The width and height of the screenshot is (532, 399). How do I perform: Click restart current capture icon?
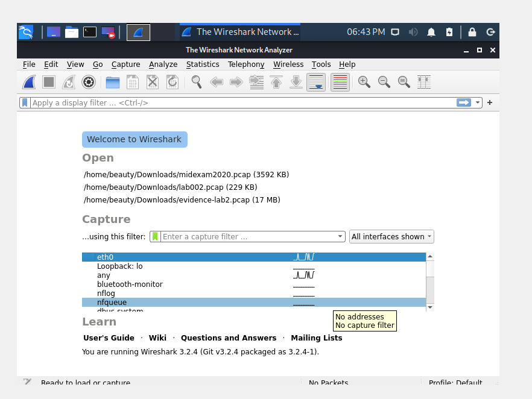(x=69, y=83)
